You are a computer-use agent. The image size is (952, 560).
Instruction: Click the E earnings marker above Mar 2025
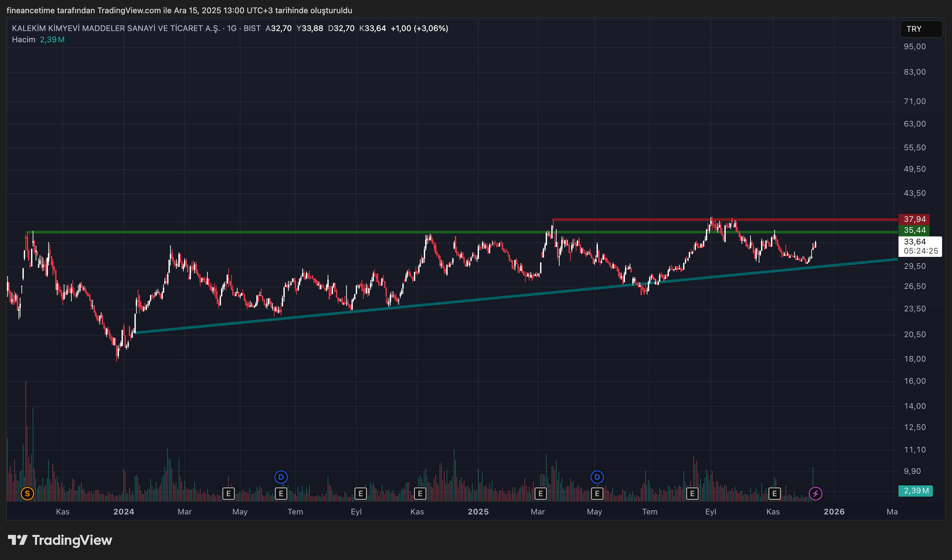tap(541, 493)
